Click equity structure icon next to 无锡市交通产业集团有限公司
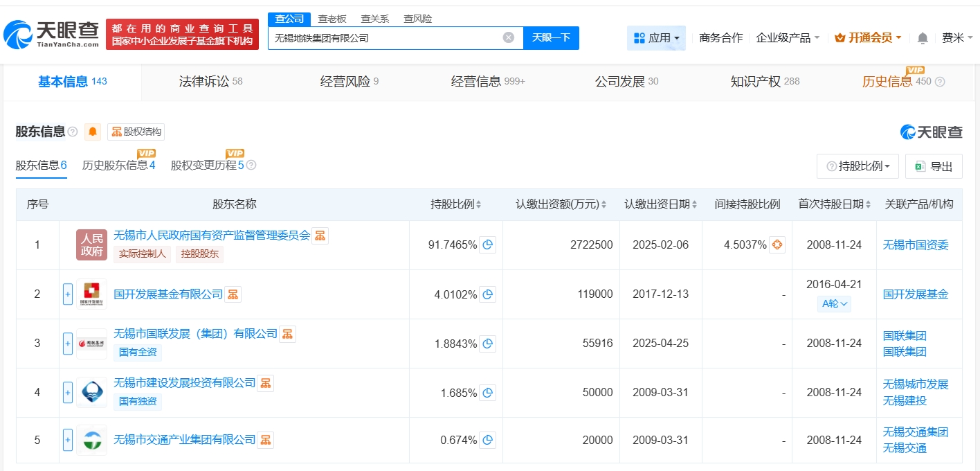 coord(266,440)
